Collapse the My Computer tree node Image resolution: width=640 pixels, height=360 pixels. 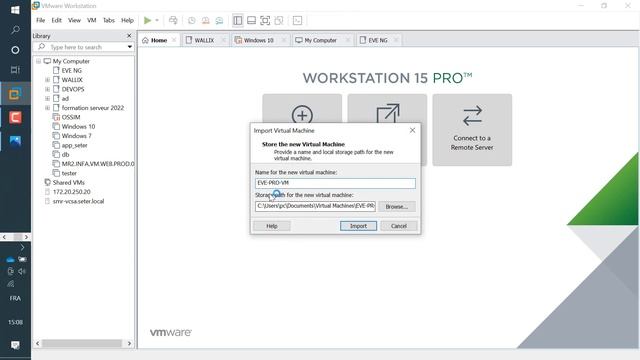point(38,61)
